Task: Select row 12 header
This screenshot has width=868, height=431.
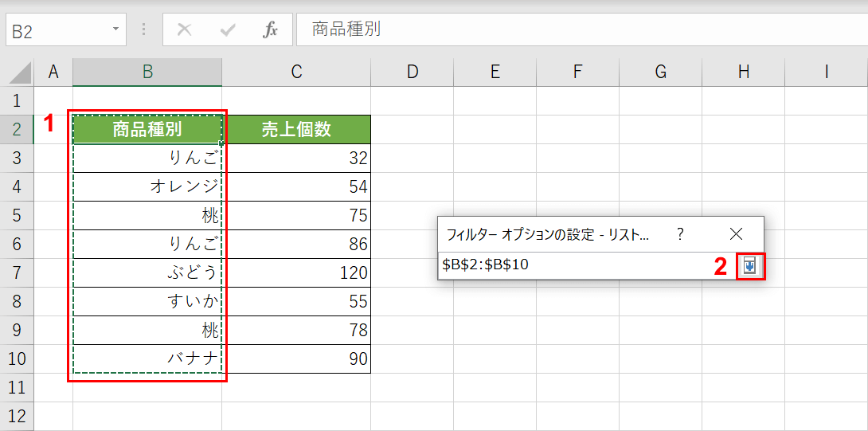Action: [17, 417]
